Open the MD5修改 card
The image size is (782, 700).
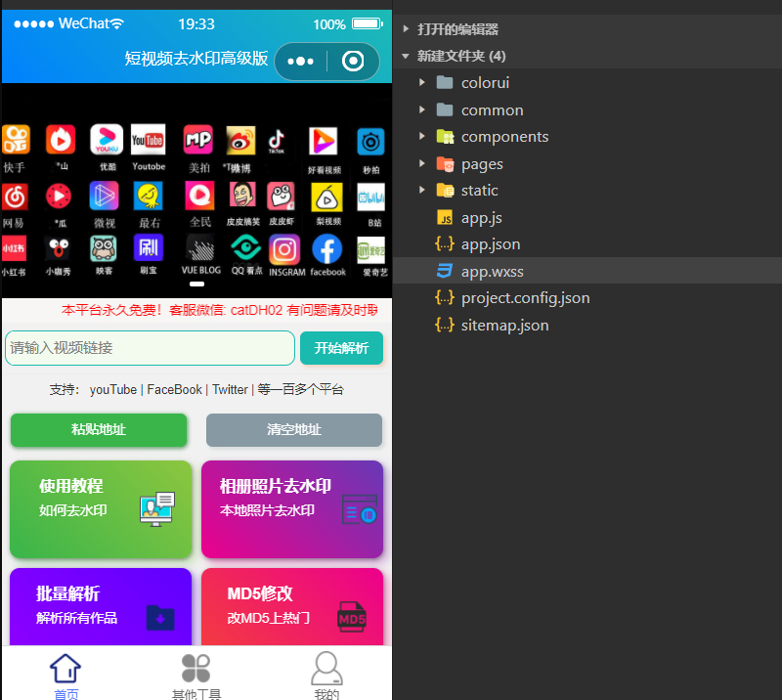[x=292, y=607]
